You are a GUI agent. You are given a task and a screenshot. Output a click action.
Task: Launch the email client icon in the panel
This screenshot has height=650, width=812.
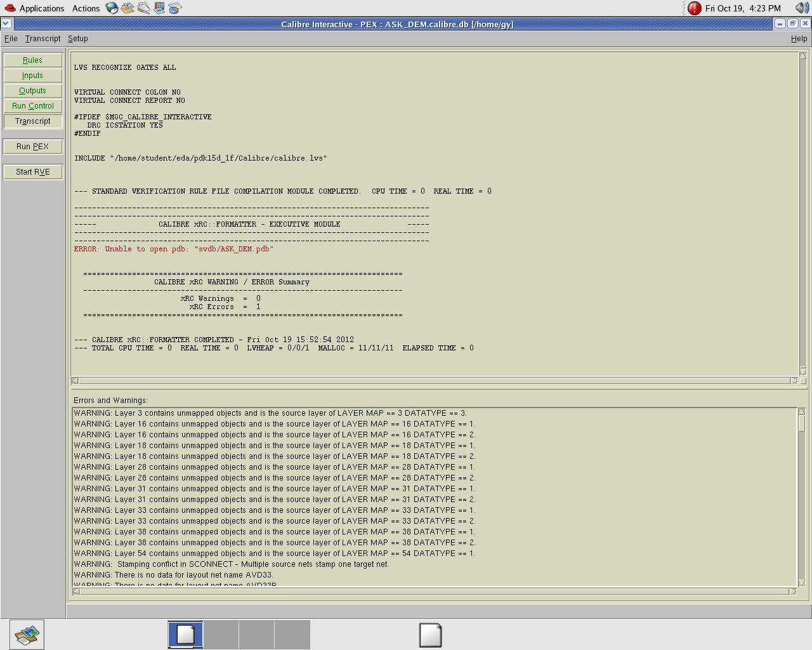(x=128, y=8)
